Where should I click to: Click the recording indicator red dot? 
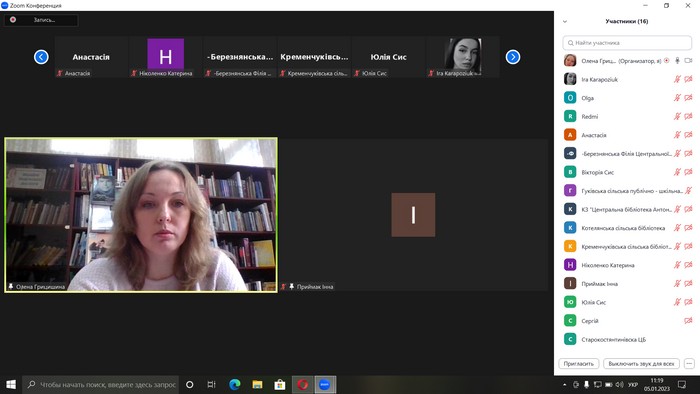tap(13, 20)
